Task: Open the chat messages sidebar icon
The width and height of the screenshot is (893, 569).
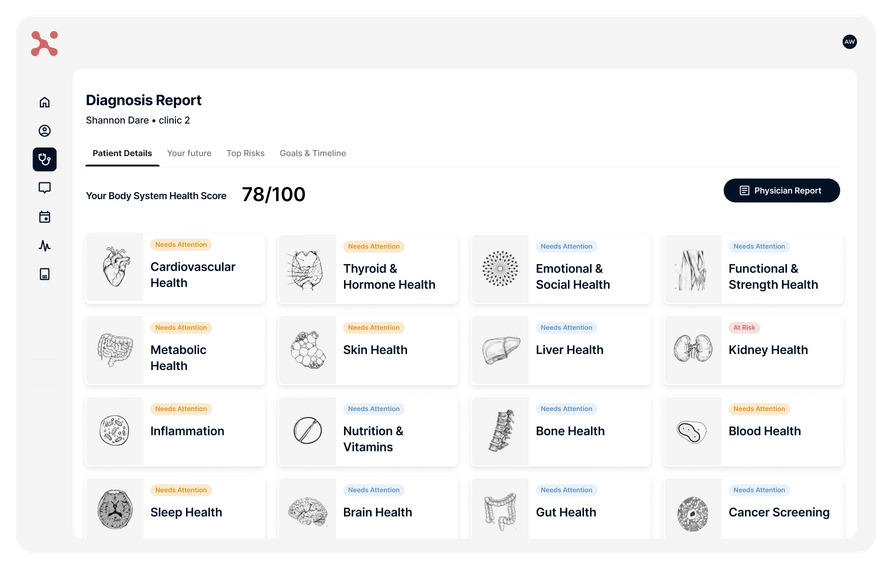Action: pyautogui.click(x=44, y=188)
